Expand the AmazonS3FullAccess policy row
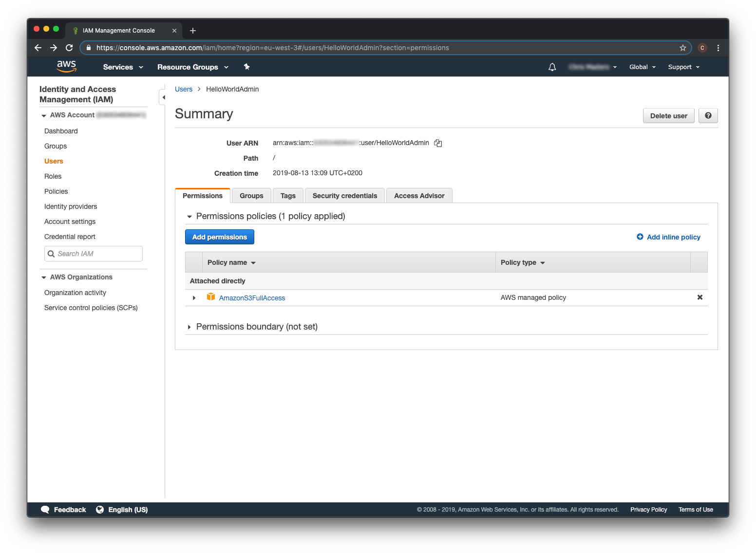This screenshot has width=756, height=553. click(194, 298)
